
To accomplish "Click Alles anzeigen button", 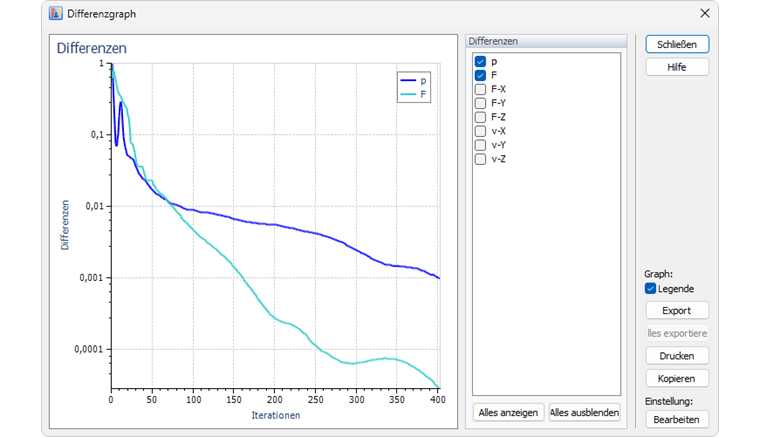I will click(508, 413).
